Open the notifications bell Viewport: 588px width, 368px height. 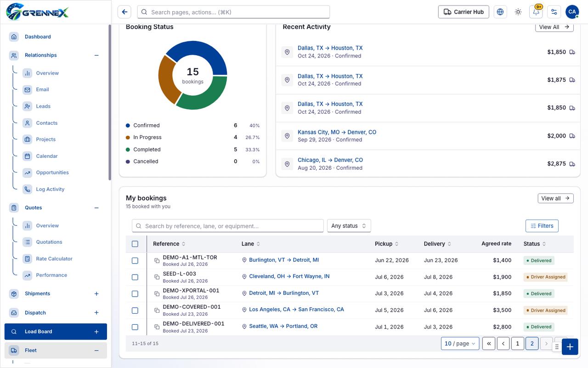536,12
